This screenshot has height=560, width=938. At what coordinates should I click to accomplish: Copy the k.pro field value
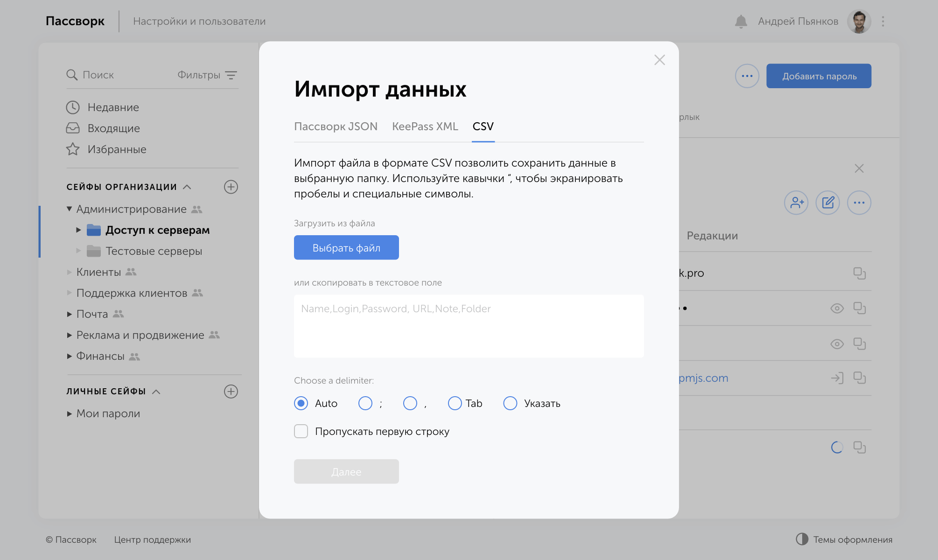pos(859,273)
